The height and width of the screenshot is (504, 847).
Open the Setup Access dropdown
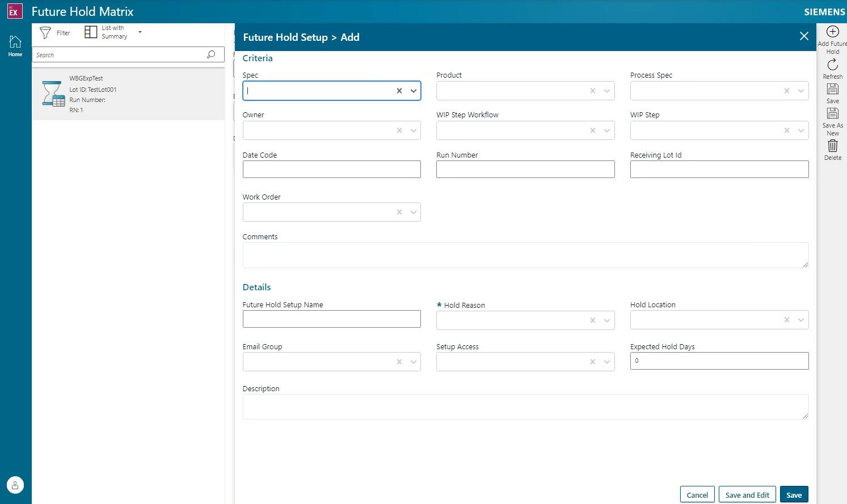coord(606,362)
